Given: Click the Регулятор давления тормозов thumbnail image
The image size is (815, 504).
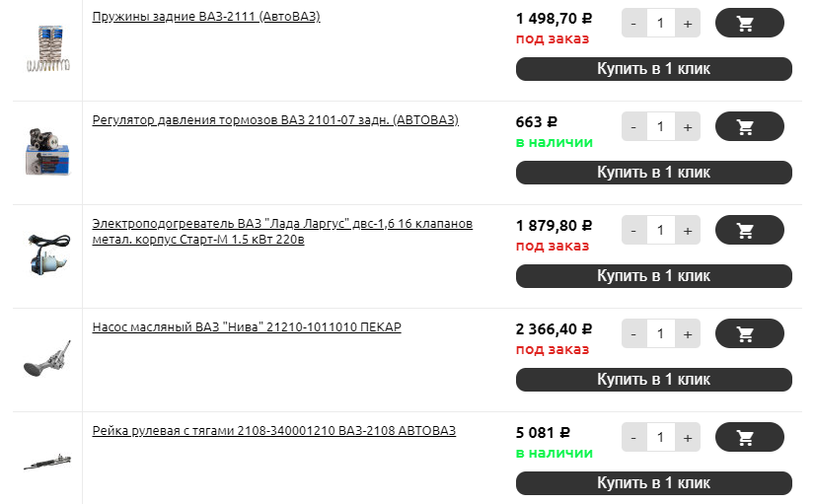Looking at the screenshot, I should coord(46,151).
